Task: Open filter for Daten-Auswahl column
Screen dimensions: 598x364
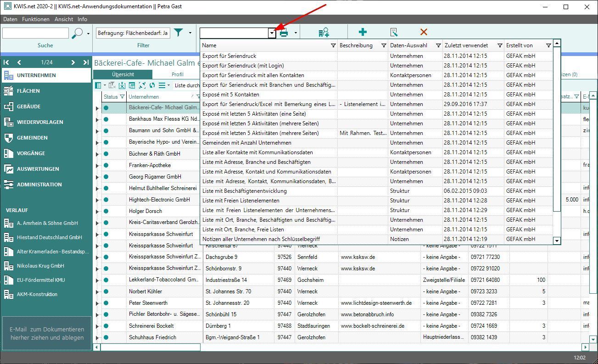Action: pyautogui.click(x=438, y=45)
